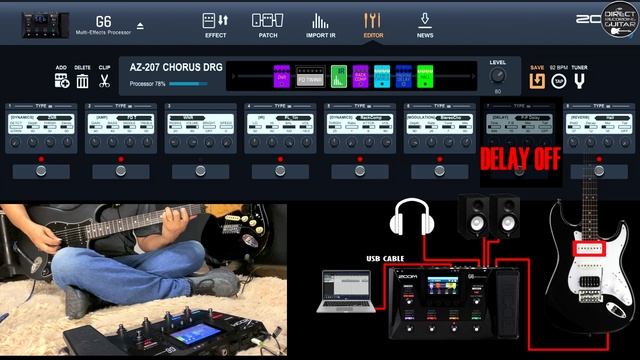The height and width of the screenshot is (360, 640).
Task: Open TYPE selector for slot 4
Action: click(283, 106)
